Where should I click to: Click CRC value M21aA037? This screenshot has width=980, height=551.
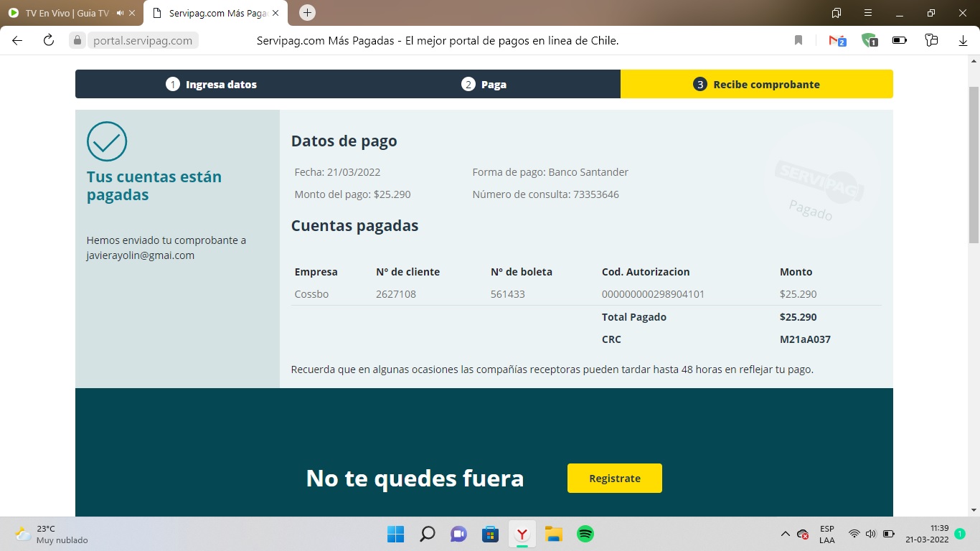pos(806,339)
